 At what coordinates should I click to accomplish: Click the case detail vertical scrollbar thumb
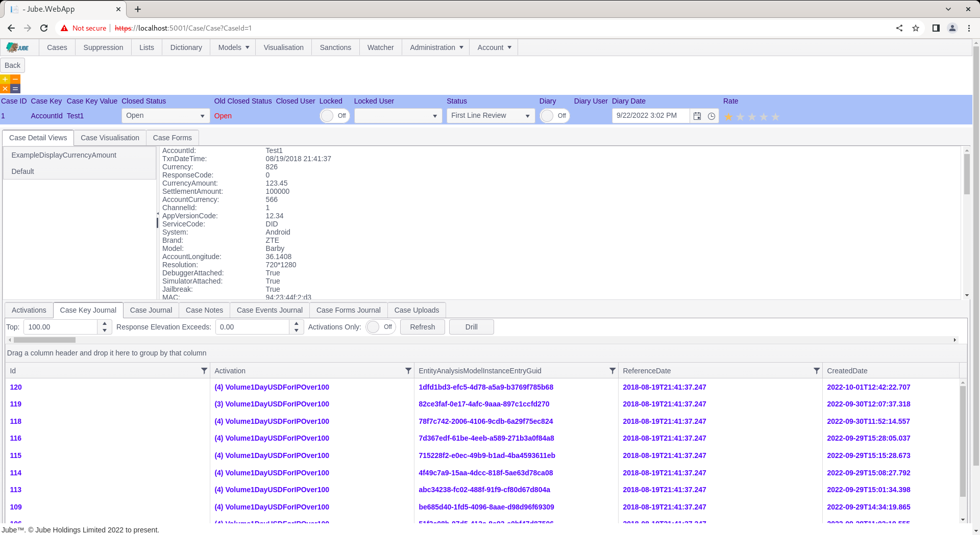967,174
